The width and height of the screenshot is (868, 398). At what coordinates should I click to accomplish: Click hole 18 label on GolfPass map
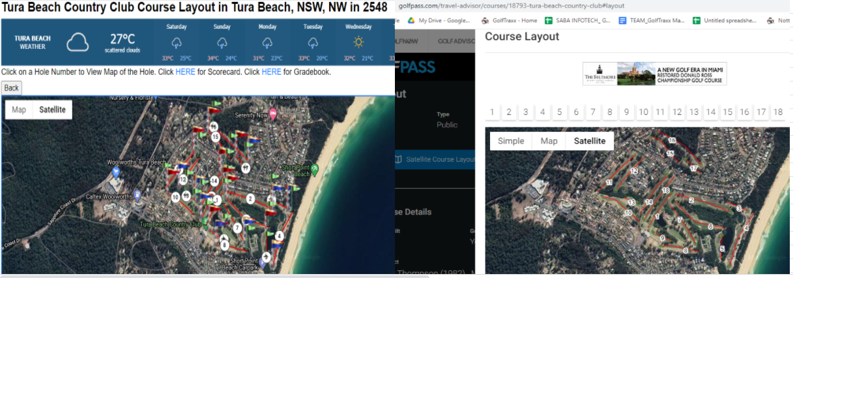(x=665, y=191)
